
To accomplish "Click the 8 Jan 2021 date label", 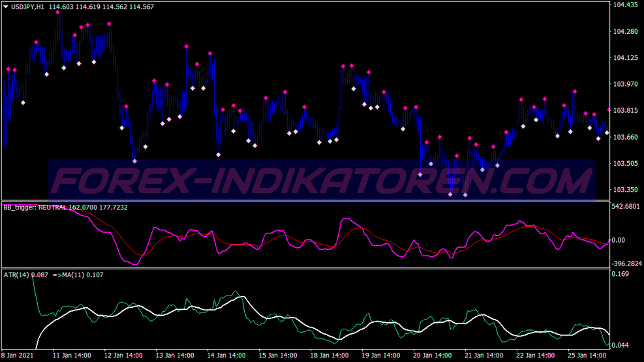I will pos(17,355).
